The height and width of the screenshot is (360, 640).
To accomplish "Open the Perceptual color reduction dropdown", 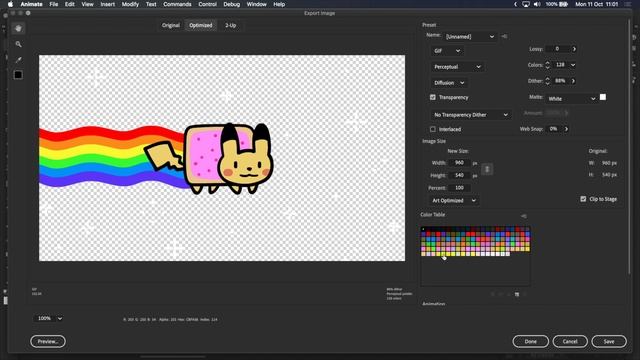I will (457, 67).
